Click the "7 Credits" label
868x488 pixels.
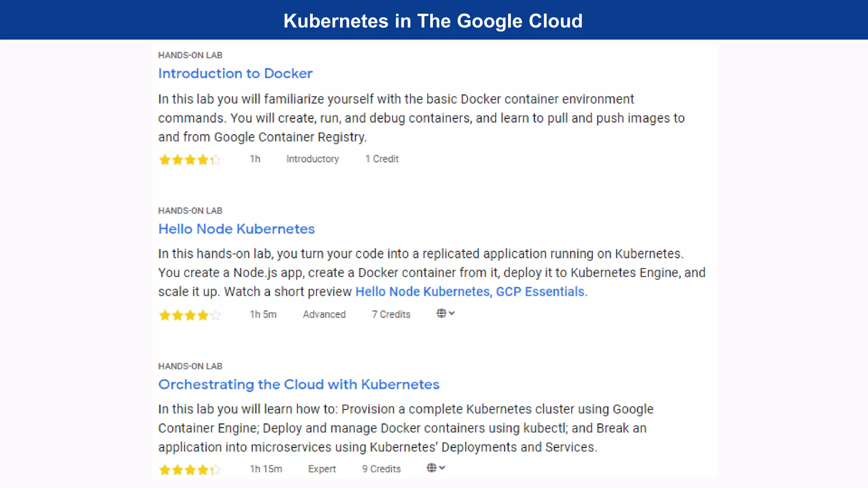(x=391, y=314)
